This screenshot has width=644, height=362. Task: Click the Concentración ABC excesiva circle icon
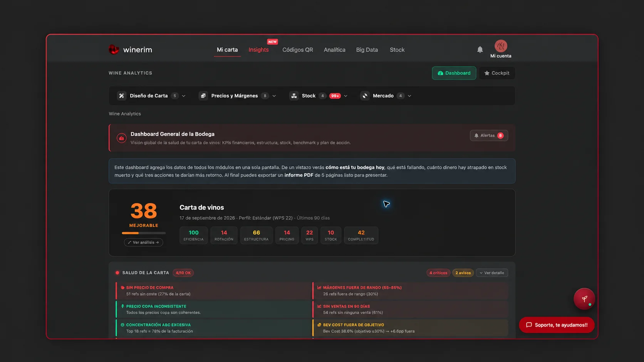coord(122,325)
